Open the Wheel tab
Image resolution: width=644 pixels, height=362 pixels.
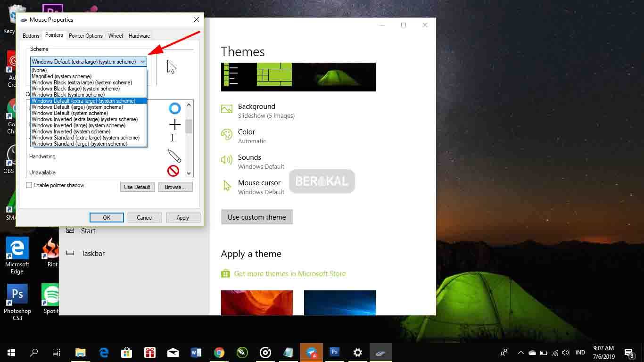click(x=116, y=36)
